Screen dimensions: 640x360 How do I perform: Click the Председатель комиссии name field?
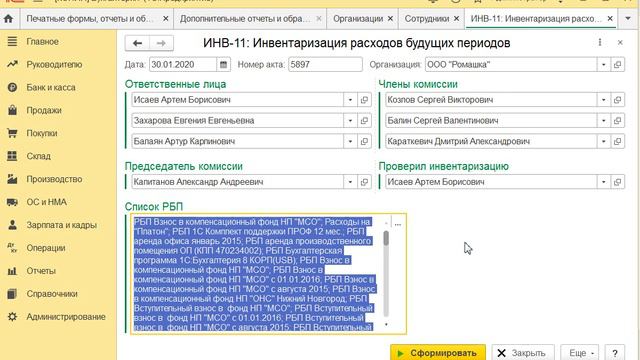coord(238,182)
